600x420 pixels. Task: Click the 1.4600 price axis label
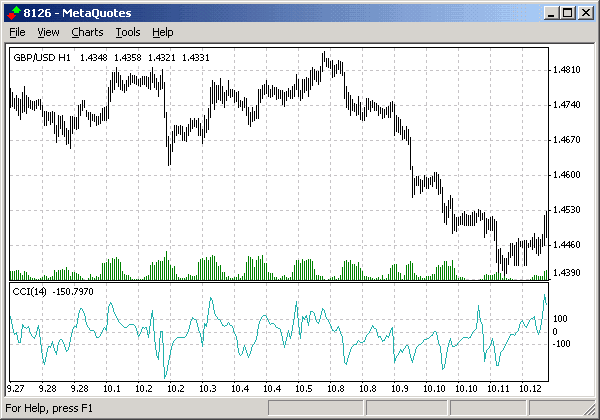(567, 175)
